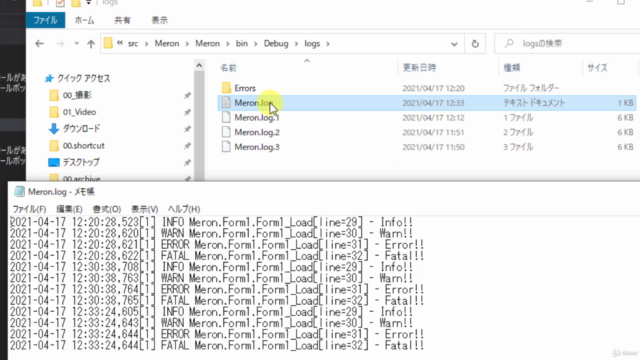
Task: Select the Meron.log.3 file icon
Action: [226, 147]
